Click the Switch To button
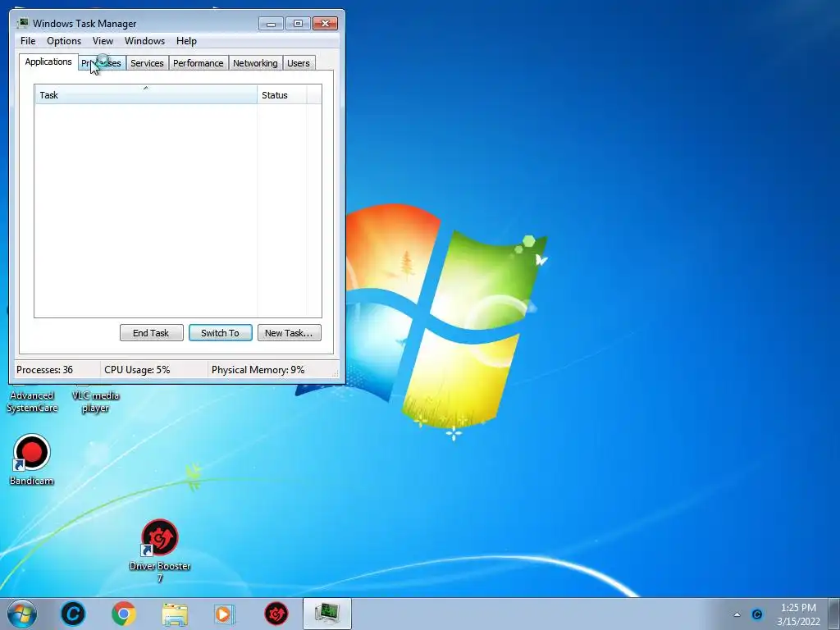 [x=220, y=333]
